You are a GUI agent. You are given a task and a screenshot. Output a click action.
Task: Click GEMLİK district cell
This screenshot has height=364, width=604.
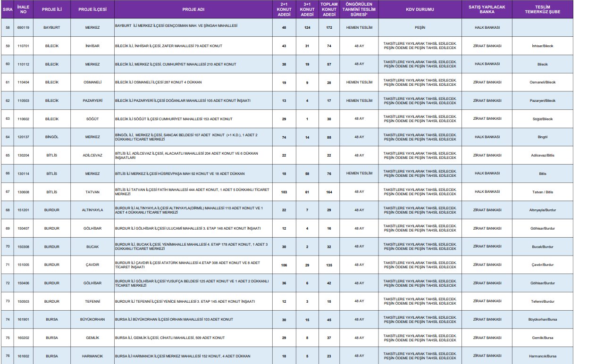click(x=92, y=338)
